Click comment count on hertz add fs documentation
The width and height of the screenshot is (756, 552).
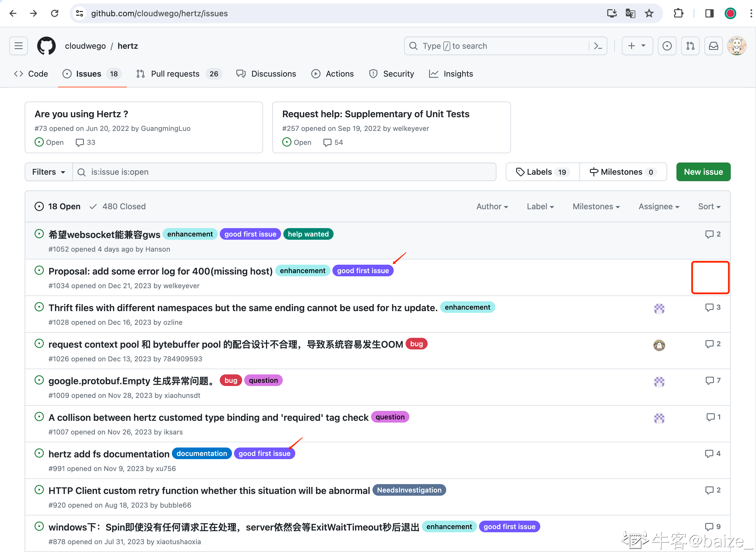pyautogui.click(x=712, y=454)
